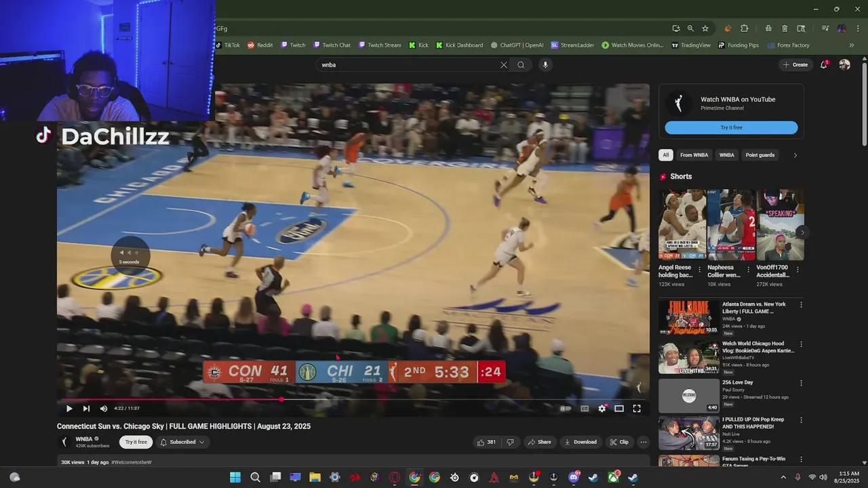The height and width of the screenshot is (488, 868).
Task: Clear the YouTube search box text
Action: (504, 65)
